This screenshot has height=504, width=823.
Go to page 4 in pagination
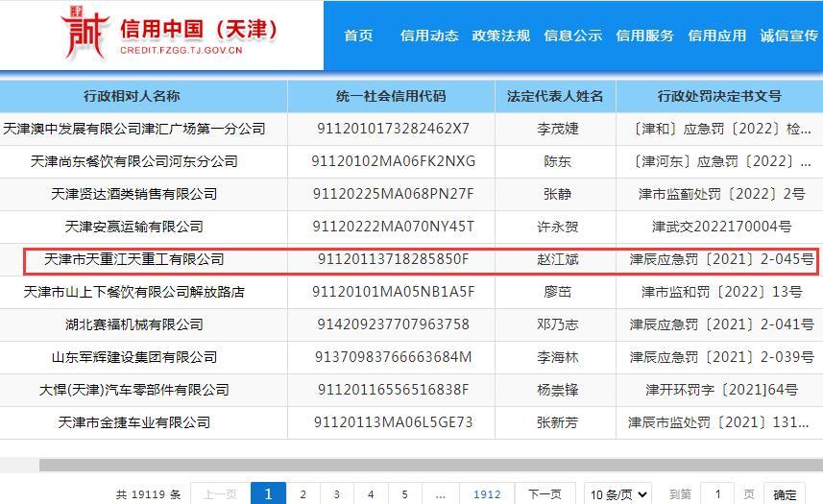click(x=371, y=494)
